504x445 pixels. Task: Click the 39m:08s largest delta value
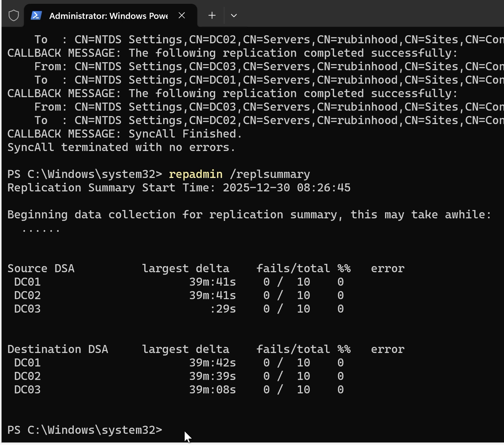tap(212, 390)
